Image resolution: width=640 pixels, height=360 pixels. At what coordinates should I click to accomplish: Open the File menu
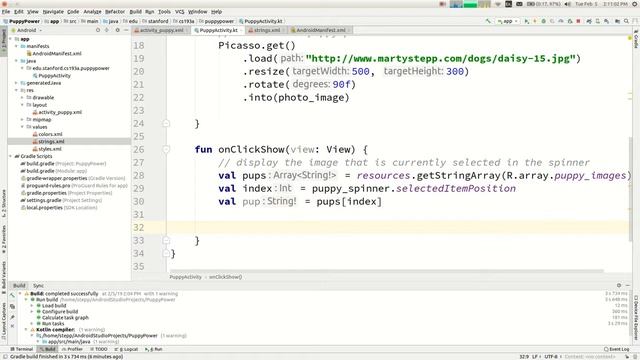6,12
